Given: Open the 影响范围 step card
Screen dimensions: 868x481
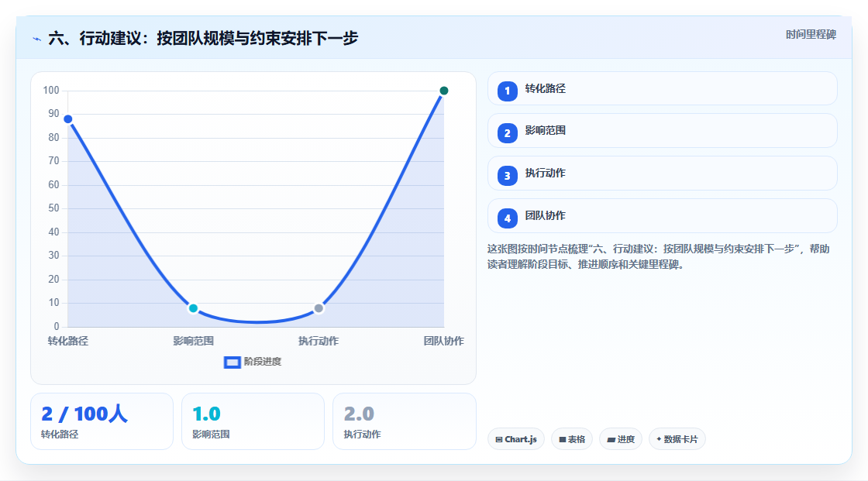Looking at the screenshot, I should click(662, 131).
